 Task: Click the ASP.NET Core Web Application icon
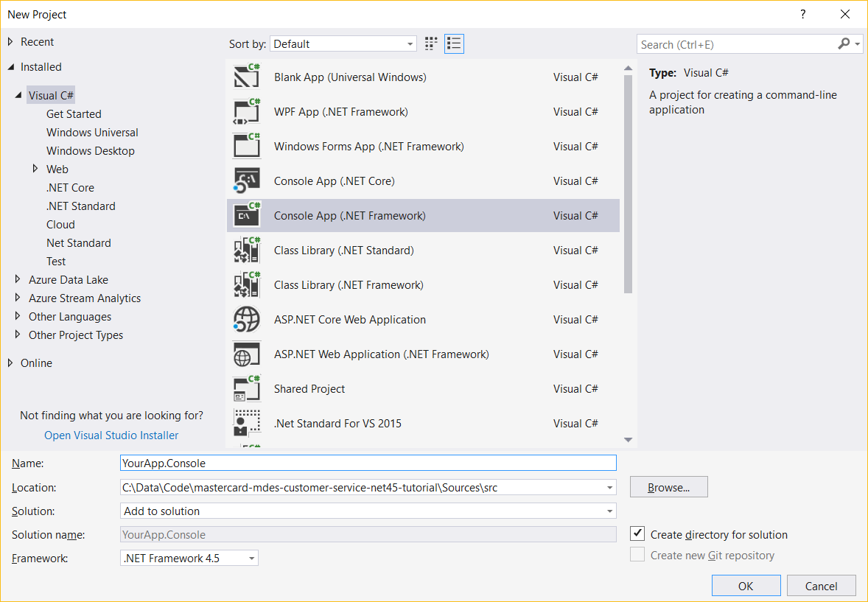(247, 320)
